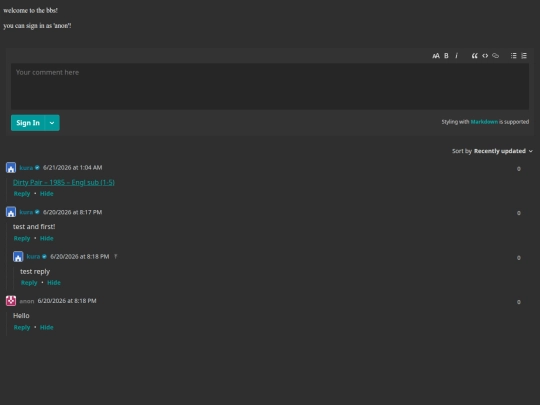
Task: Hide the Dirty Pair link comment
Action: coord(46,194)
